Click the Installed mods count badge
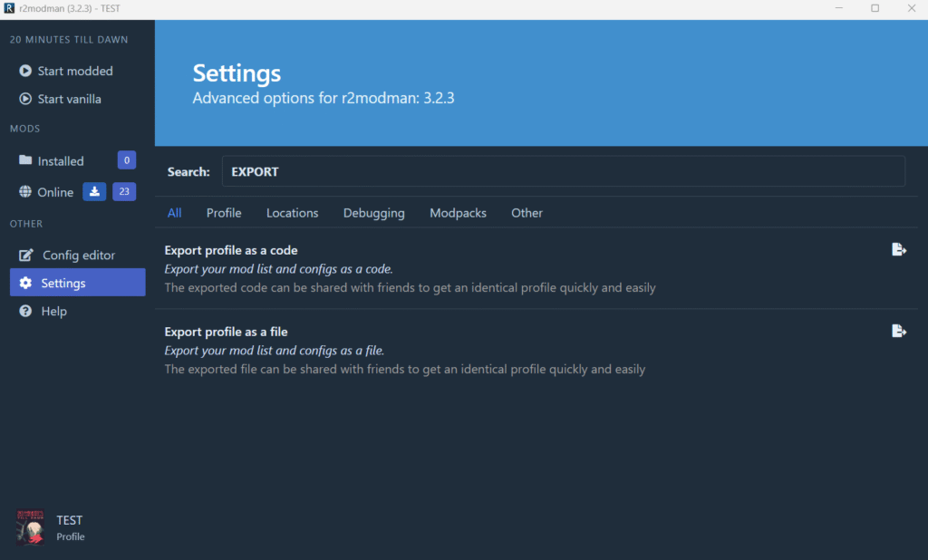 pos(127,160)
